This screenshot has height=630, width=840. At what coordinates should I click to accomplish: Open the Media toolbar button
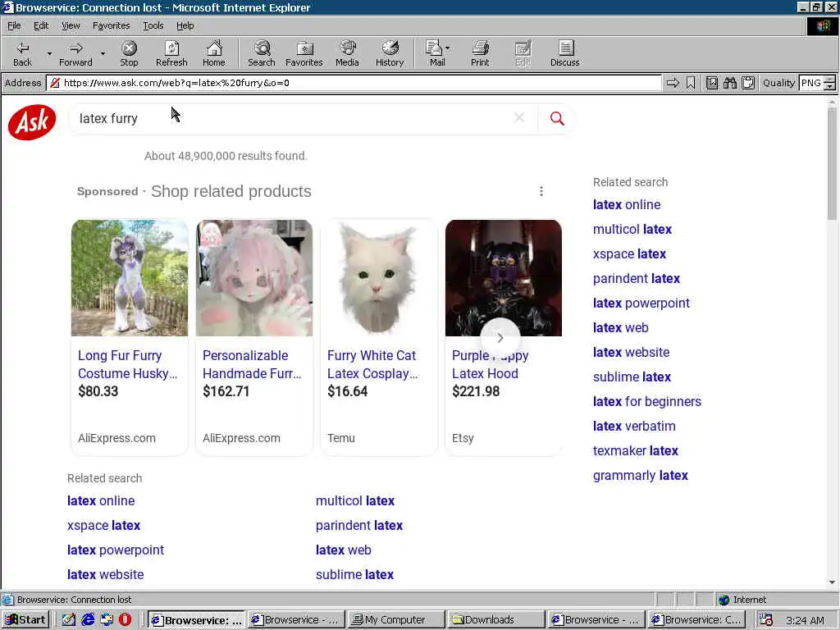tap(347, 53)
